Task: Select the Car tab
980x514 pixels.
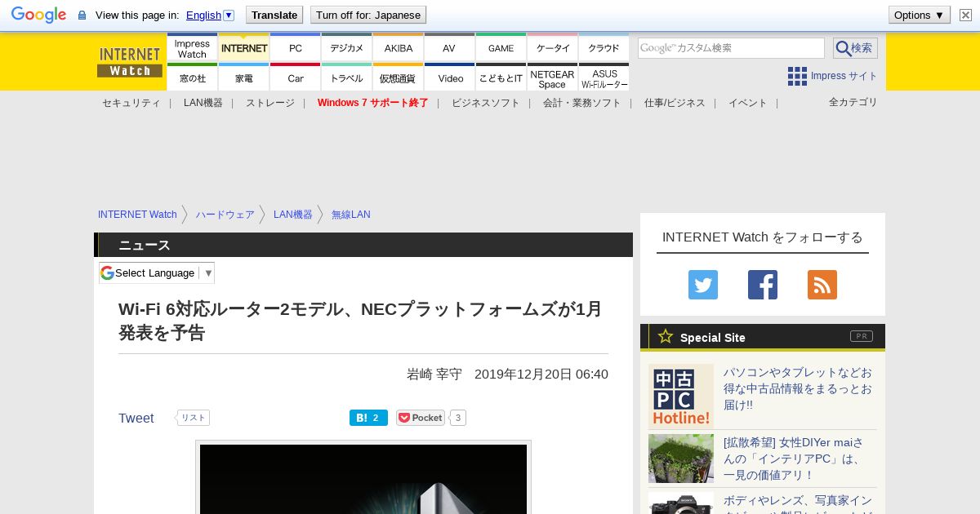Action: [x=295, y=78]
